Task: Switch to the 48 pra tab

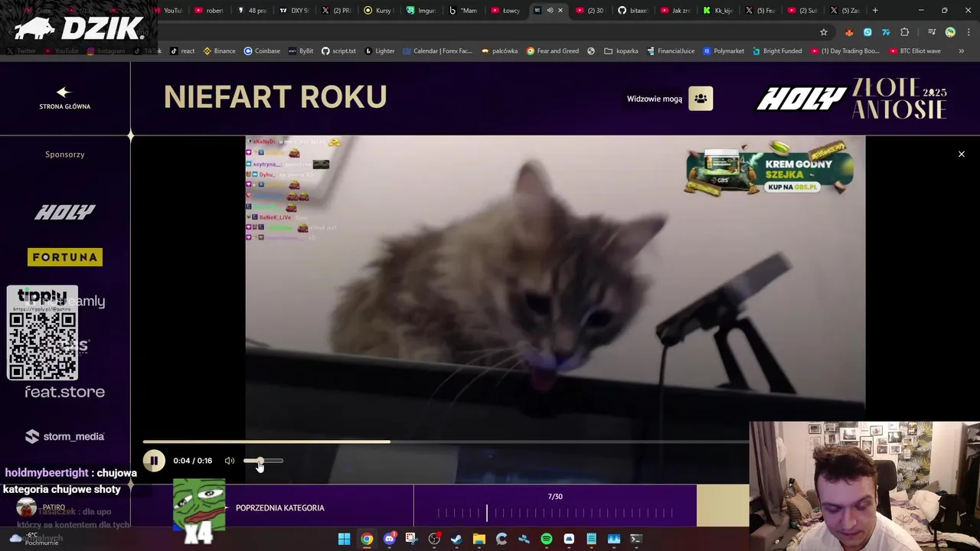Action: tap(252, 11)
